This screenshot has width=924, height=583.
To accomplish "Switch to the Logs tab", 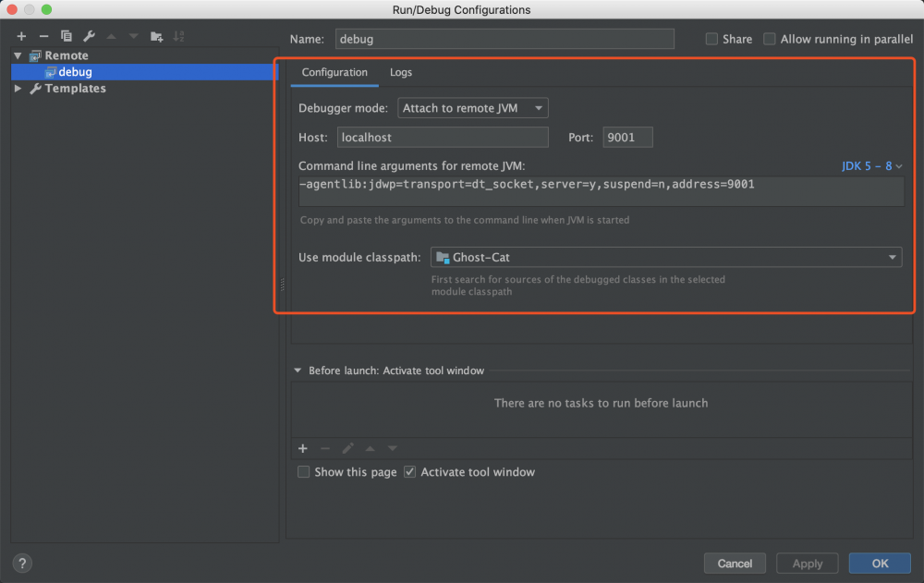I will [401, 72].
